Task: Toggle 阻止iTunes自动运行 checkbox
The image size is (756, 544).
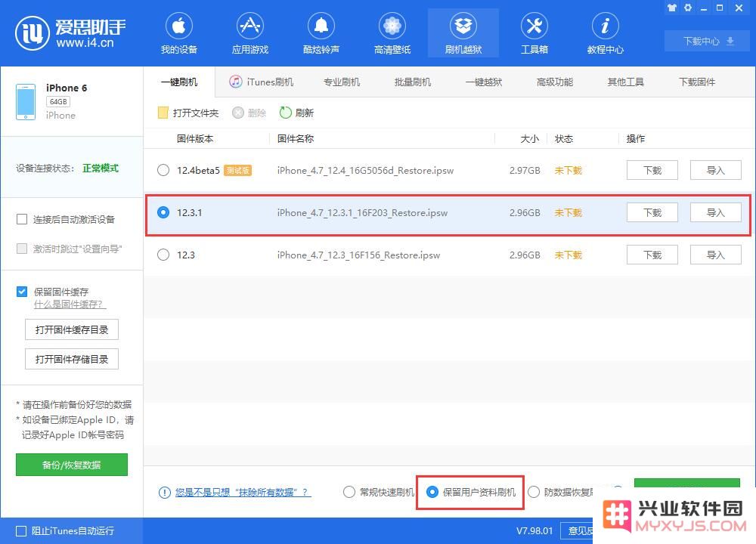Action: 21,531
